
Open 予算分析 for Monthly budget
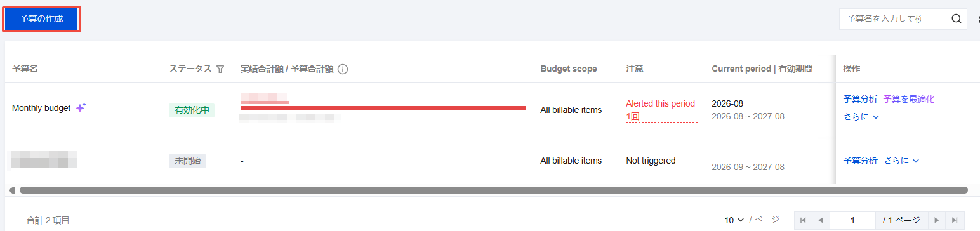pos(861,99)
